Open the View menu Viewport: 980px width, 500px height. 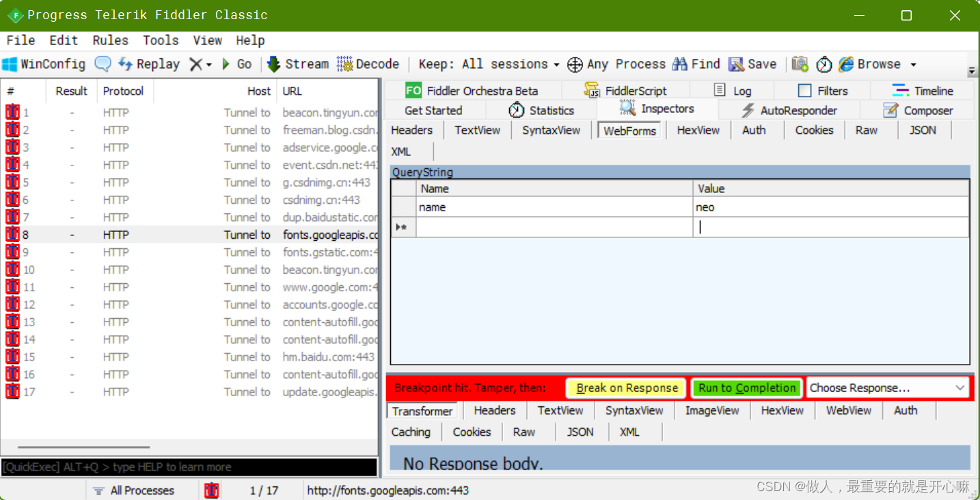[x=207, y=40]
